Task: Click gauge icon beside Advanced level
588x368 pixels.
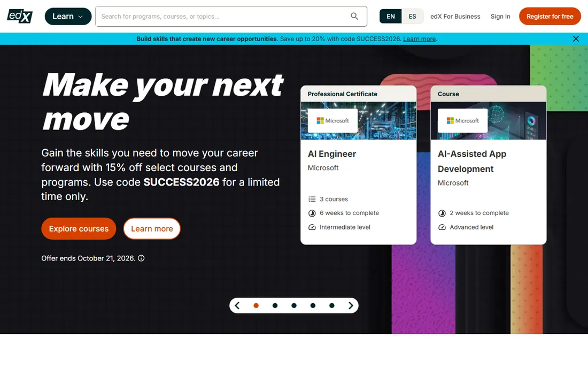Action: [442, 227]
